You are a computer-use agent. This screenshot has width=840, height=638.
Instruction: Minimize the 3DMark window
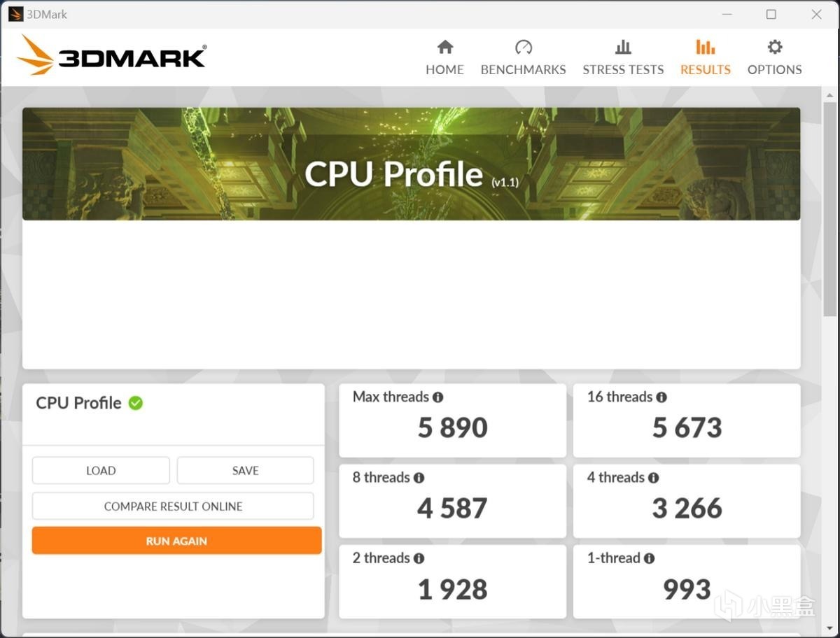pyautogui.click(x=726, y=14)
